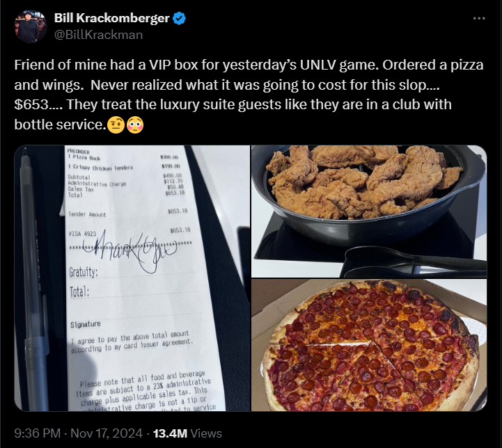Open the receipt photo thumbnail
Image resolution: width=502 pixels, height=448 pixels.
click(x=132, y=278)
